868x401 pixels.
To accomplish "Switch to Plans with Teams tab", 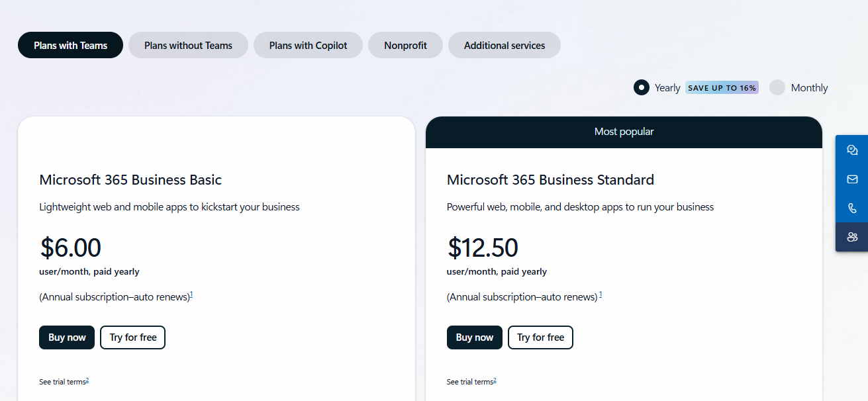I will point(71,45).
